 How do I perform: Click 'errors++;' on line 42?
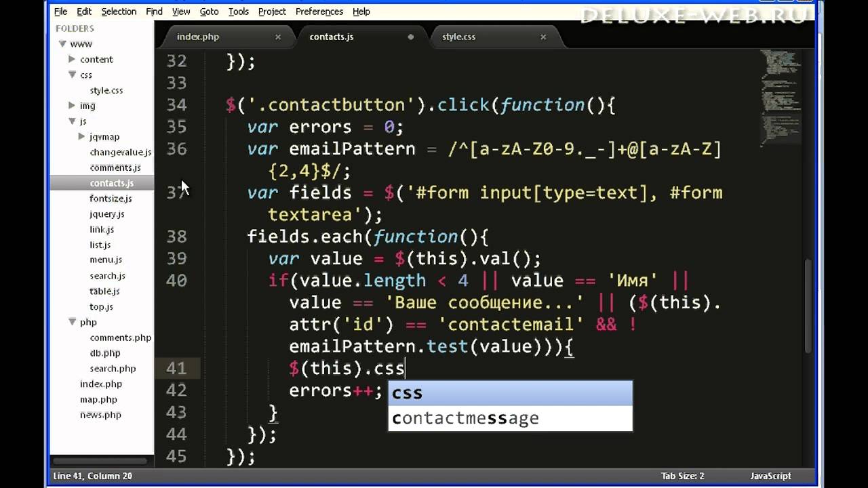[x=336, y=390]
